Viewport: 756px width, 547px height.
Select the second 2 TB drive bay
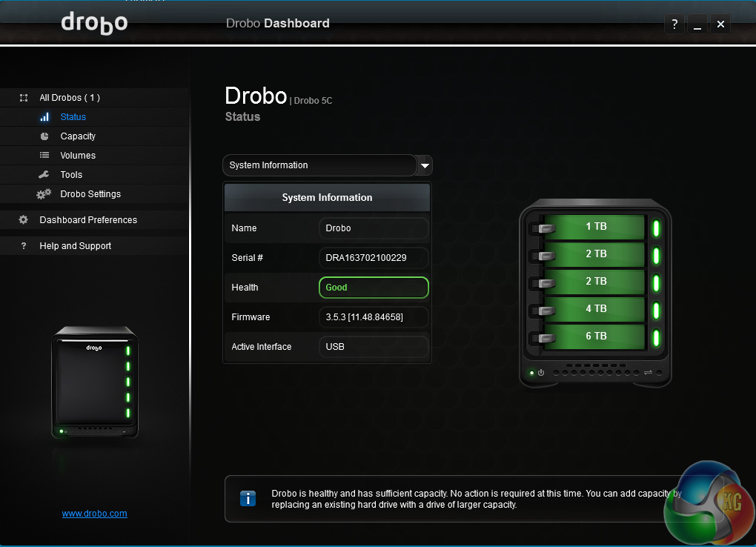[x=596, y=282]
